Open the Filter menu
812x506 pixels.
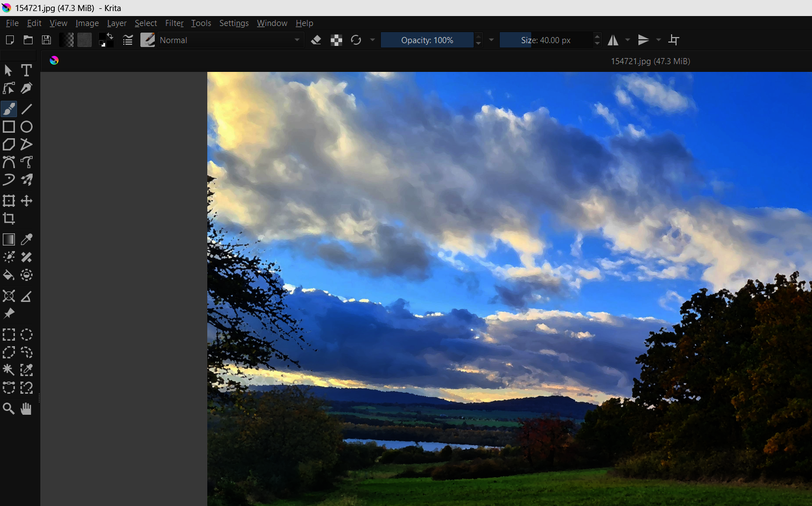tap(174, 23)
